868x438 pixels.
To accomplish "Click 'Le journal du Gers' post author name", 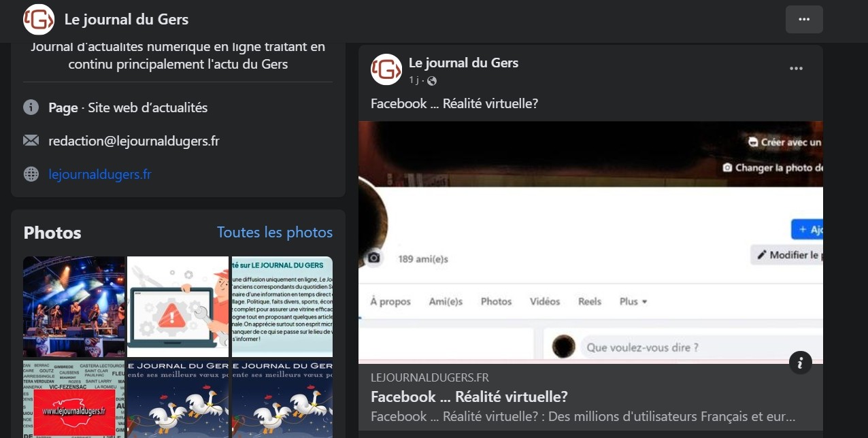I will tap(463, 63).
